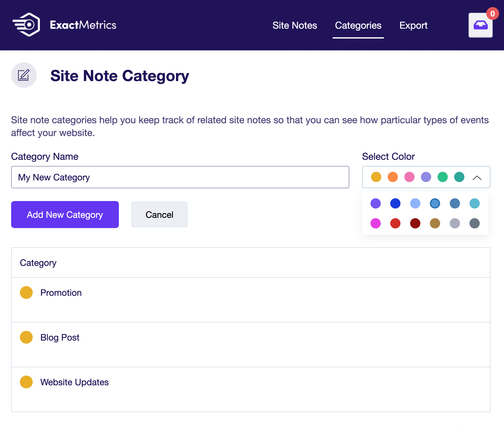Pick the green color swatch
Screen dimensions: 504x428
click(x=443, y=177)
